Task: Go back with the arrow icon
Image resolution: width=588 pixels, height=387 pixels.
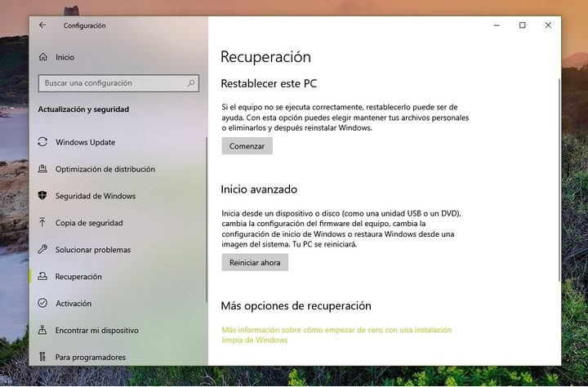Action: tap(42, 25)
